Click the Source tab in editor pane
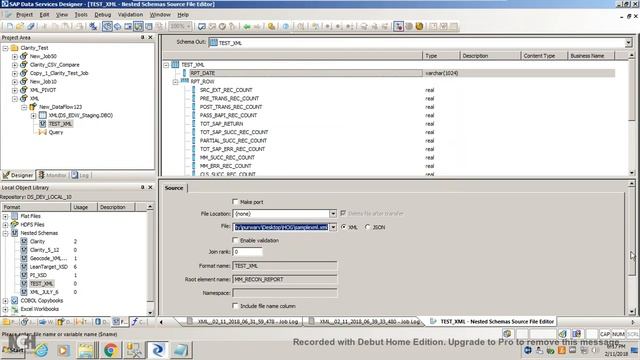Viewport: 640px width, 360px height. point(174,188)
